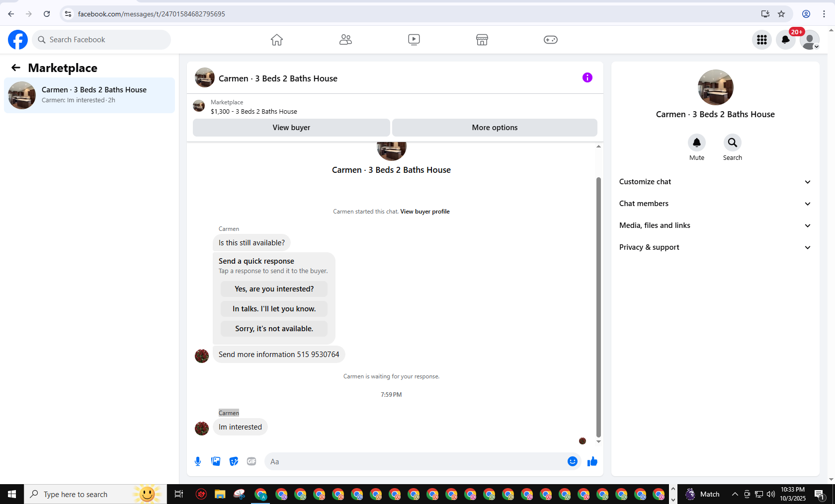Click the browser address bar URL
This screenshot has height=504, width=835.
pos(152,14)
